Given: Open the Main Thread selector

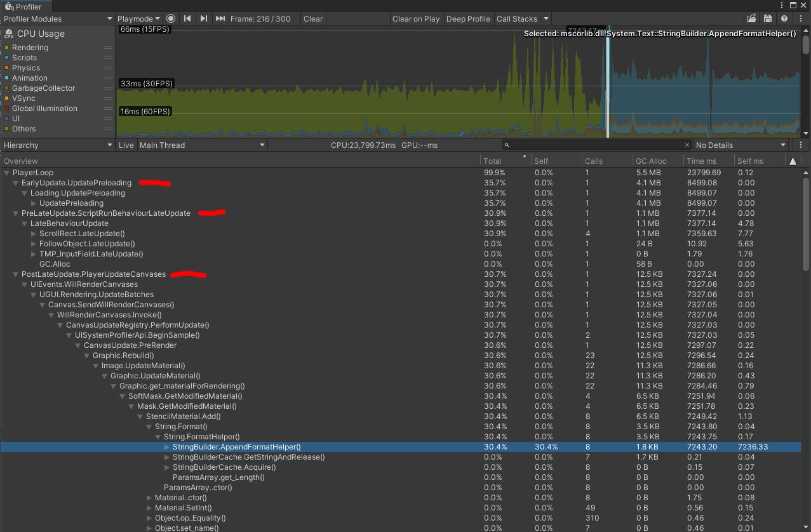Looking at the screenshot, I should [x=202, y=145].
